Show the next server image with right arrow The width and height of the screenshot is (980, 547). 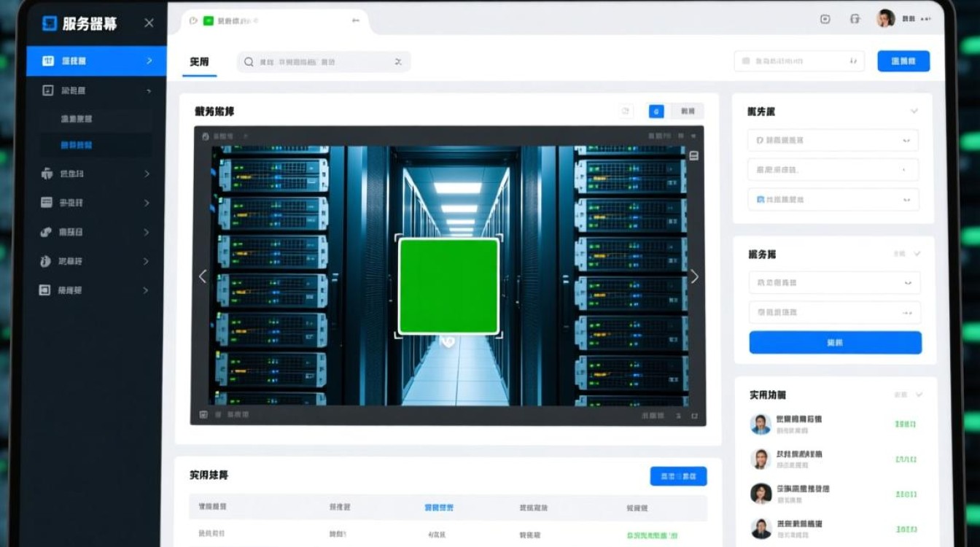pos(694,276)
